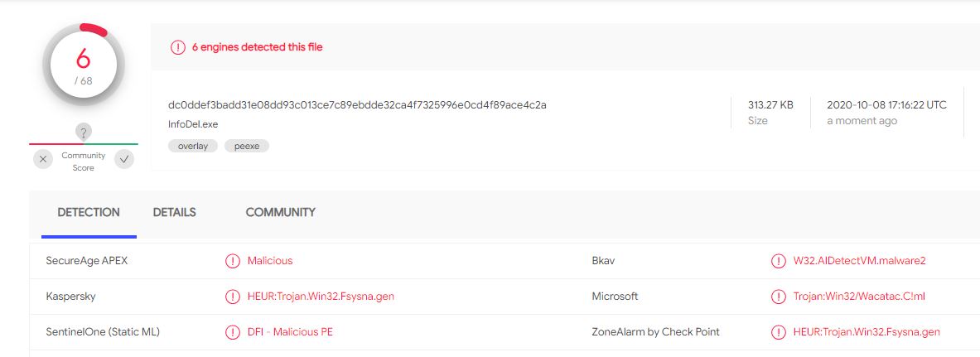This screenshot has height=357, width=980.
Task: Click the community score checkmark upvote icon
Action: click(124, 159)
